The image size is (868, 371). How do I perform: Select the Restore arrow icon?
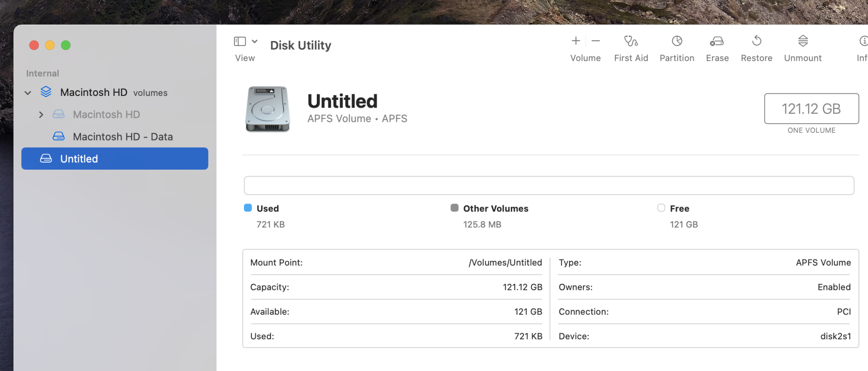[x=756, y=41]
